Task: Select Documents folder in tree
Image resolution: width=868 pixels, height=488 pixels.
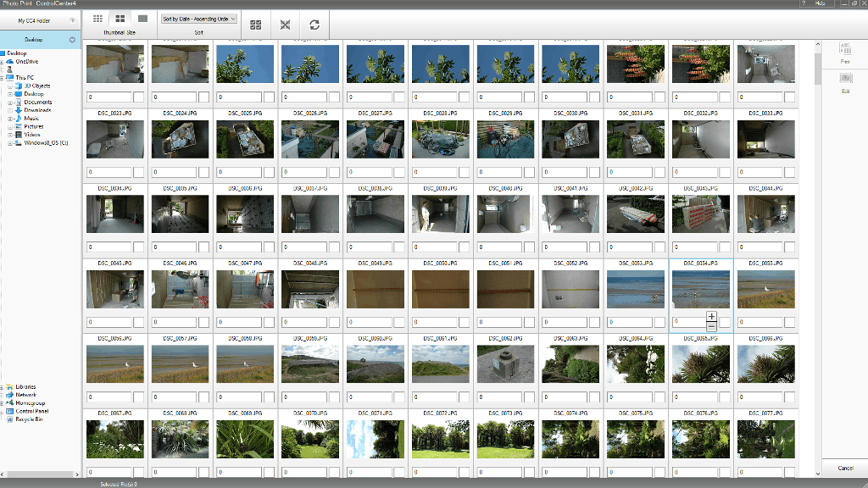Action: click(x=38, y=102)
